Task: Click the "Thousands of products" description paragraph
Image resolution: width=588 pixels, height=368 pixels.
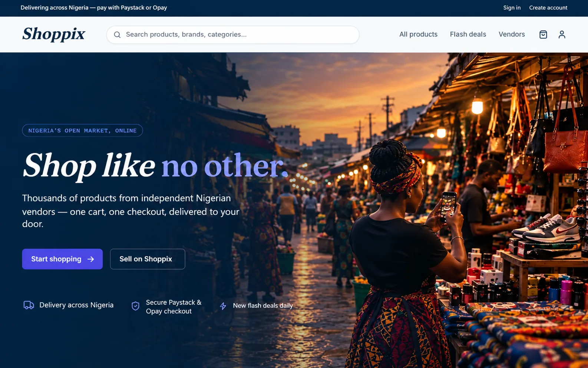Action: point(131,211)
